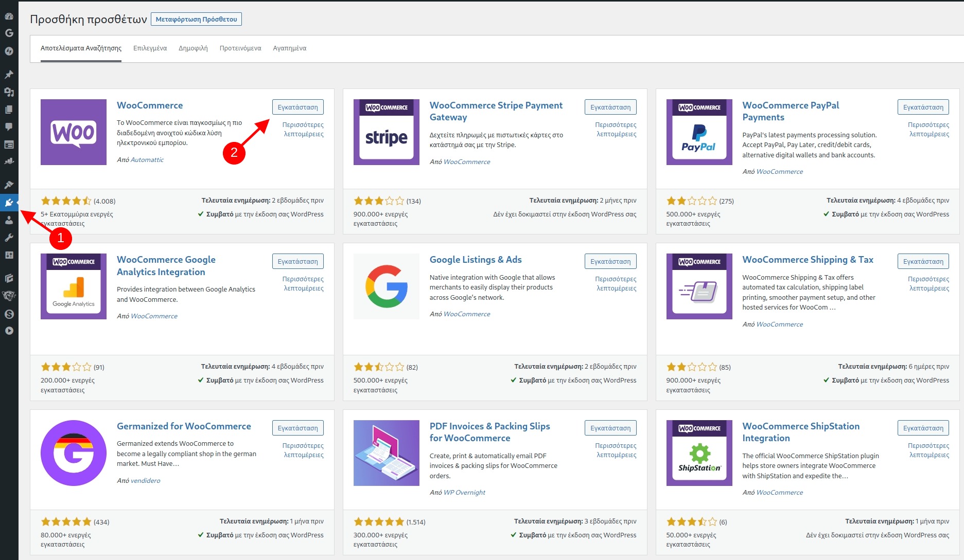Open the Appearance icon in the sidebar
The image size is (964, 560).
tap(9, 184)
